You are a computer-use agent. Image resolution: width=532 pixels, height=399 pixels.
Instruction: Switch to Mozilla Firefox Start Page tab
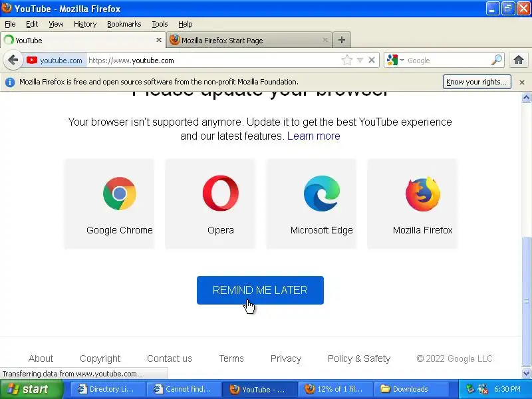pyautogui.click(x=249, y=40)
